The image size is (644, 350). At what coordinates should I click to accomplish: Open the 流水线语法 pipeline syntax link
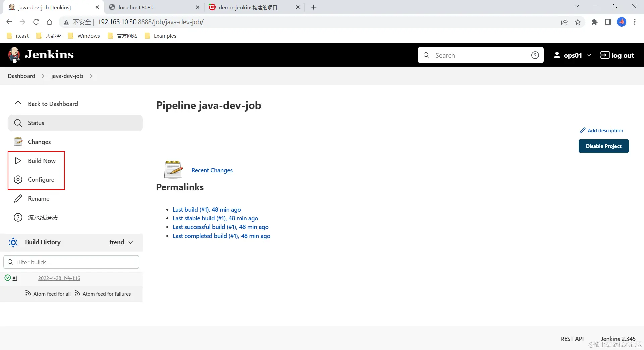(x=43, y=217)
